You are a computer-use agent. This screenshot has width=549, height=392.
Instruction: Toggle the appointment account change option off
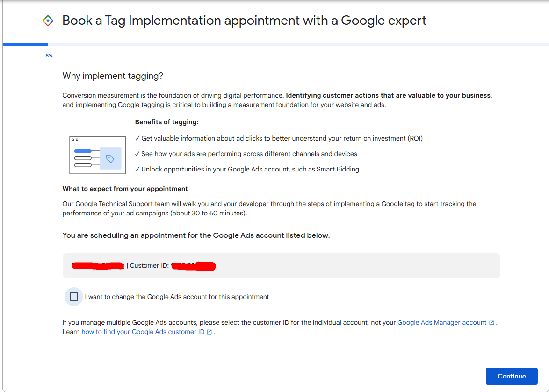tap(73, 296)
